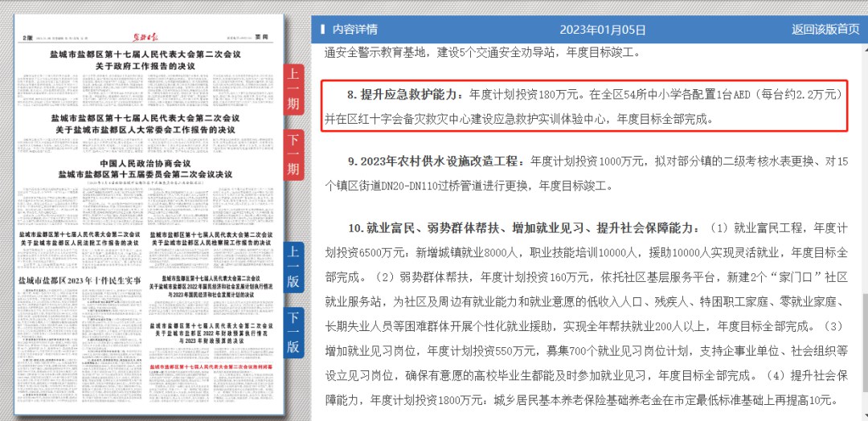
Task: Open article about 人民法院工作报告的决议
Action: tap(80, 239)
